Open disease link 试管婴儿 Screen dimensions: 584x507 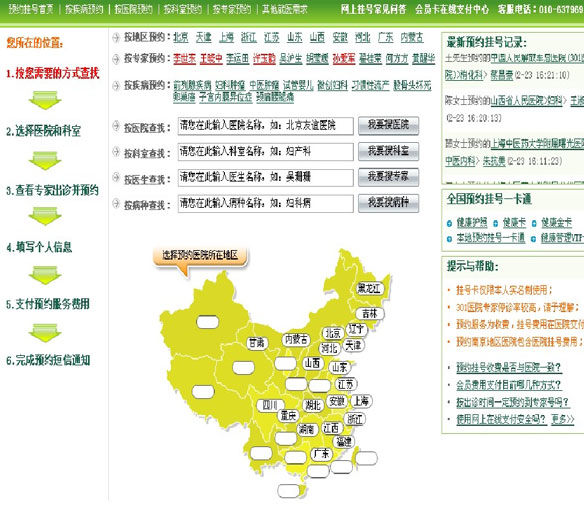[298, 85]
